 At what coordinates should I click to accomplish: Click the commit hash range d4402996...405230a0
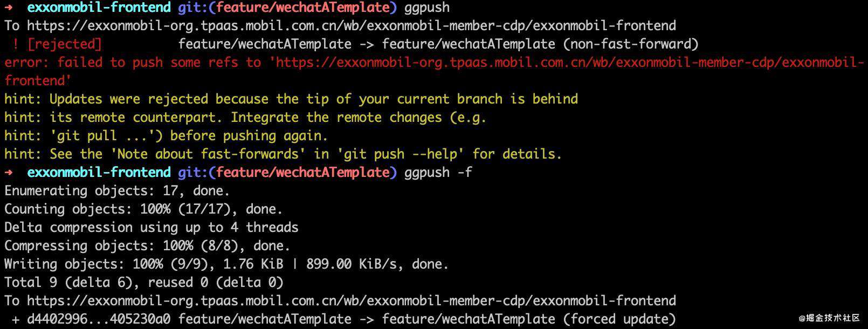99,319
